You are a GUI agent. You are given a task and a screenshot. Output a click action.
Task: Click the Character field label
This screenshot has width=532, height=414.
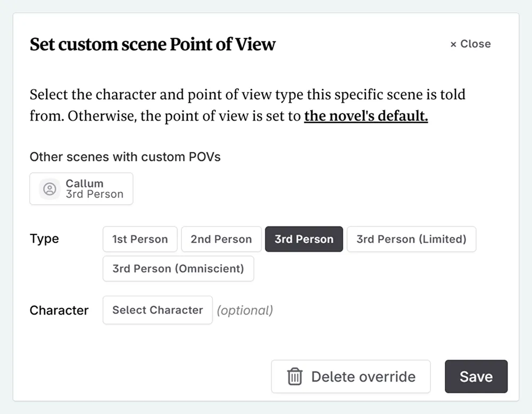[x=59, y=310]
